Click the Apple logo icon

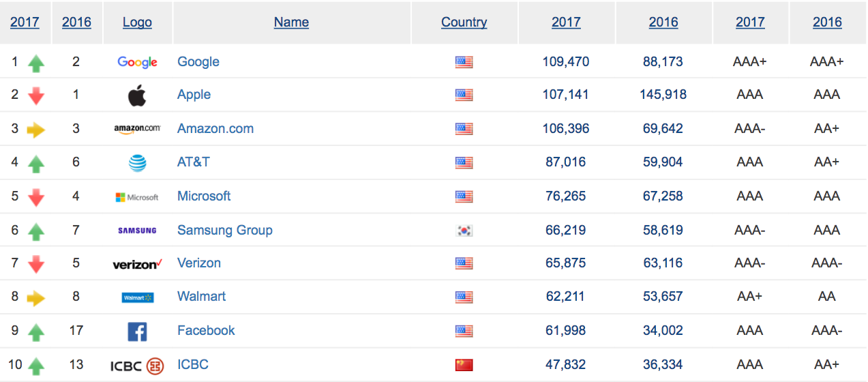137,95
